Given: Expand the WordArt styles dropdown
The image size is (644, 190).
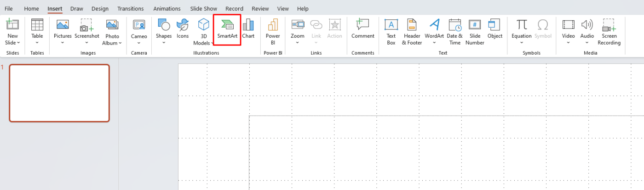Looking at the screenshot, I should click(x=434, y=43).
